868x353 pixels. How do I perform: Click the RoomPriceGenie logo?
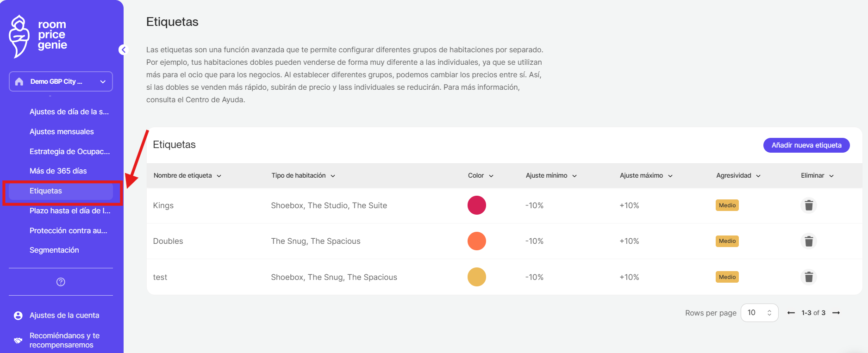click(x=38, y=36)
